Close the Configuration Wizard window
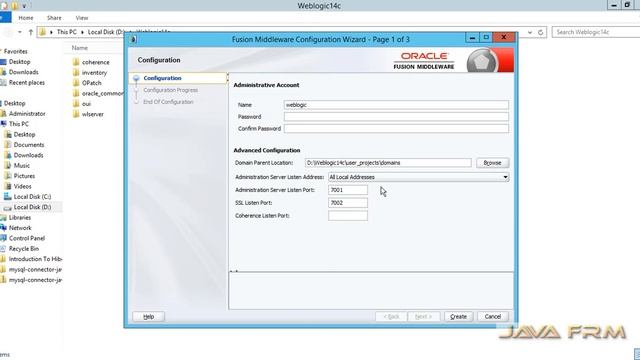The width and height of the screenshot is (640, 360). 504,38
